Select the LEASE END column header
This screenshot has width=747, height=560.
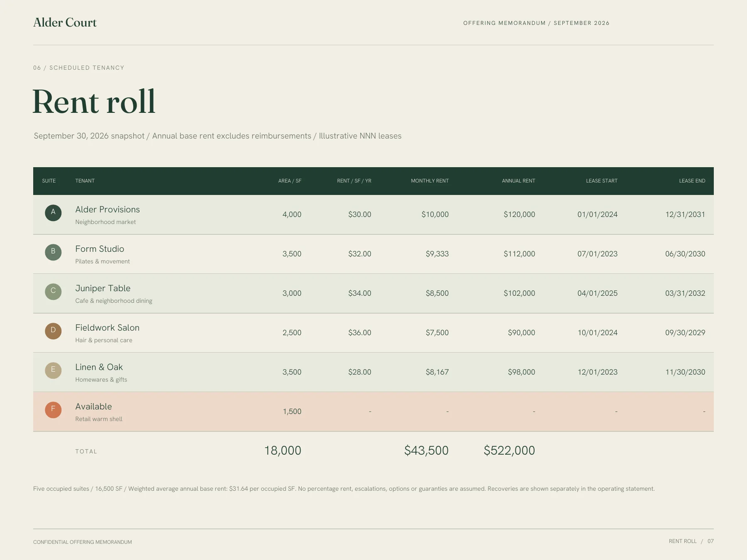(x=692, y=181)
